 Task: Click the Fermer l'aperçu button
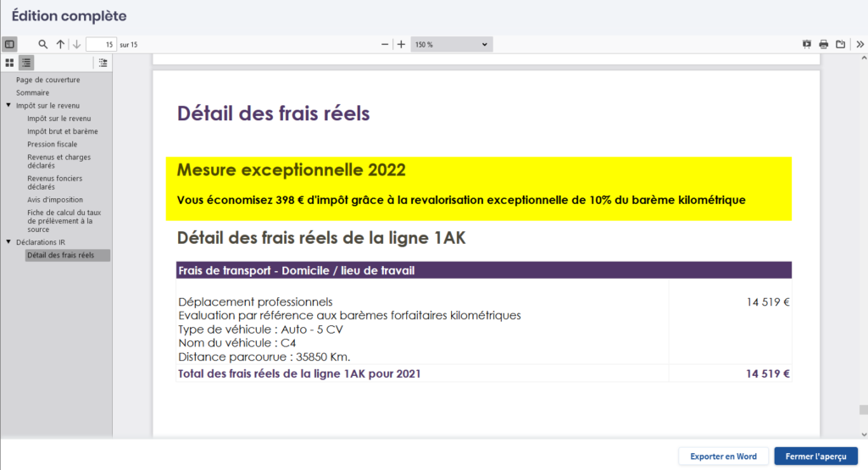click(x=815, y=456)
